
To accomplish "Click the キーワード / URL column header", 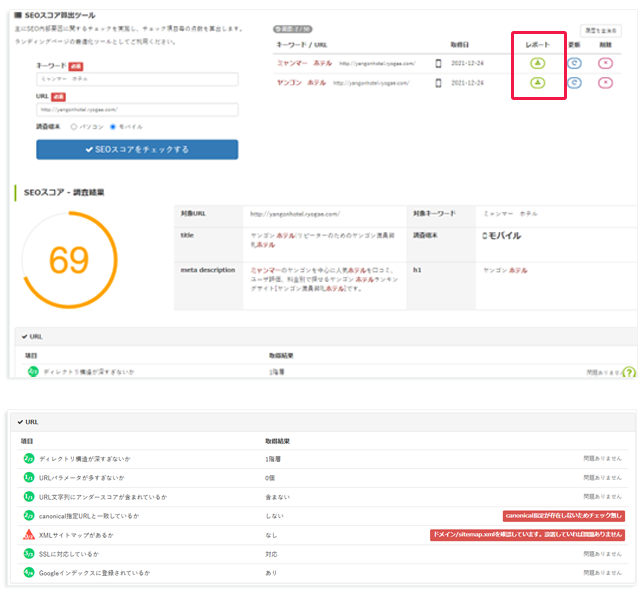I will 302,45.
